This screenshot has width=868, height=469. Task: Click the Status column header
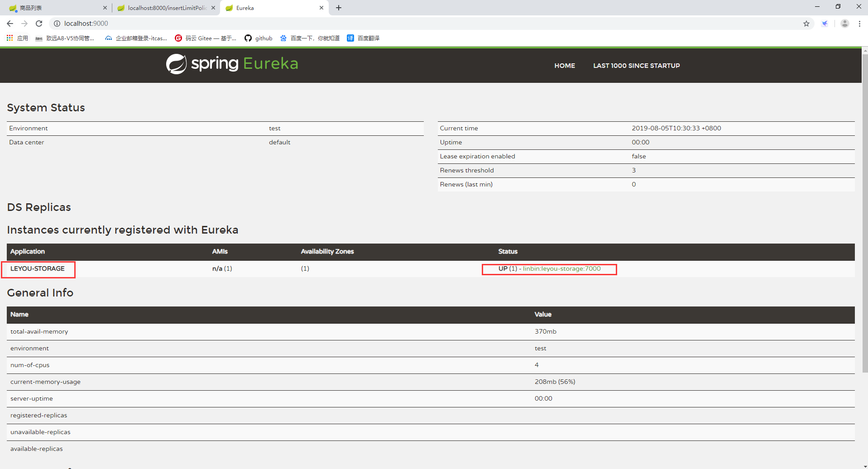point(508,251)
